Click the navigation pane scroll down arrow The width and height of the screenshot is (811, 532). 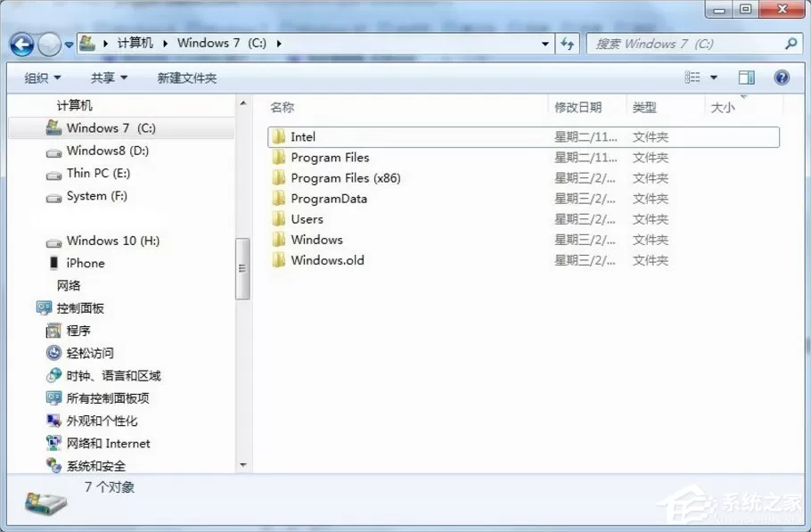[x=243, y=465]
